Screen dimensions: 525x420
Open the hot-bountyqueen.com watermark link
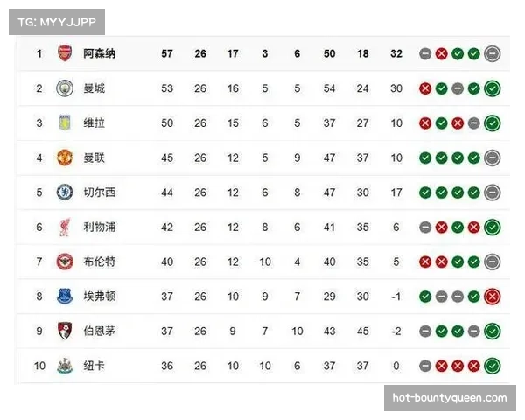point(448,398)
